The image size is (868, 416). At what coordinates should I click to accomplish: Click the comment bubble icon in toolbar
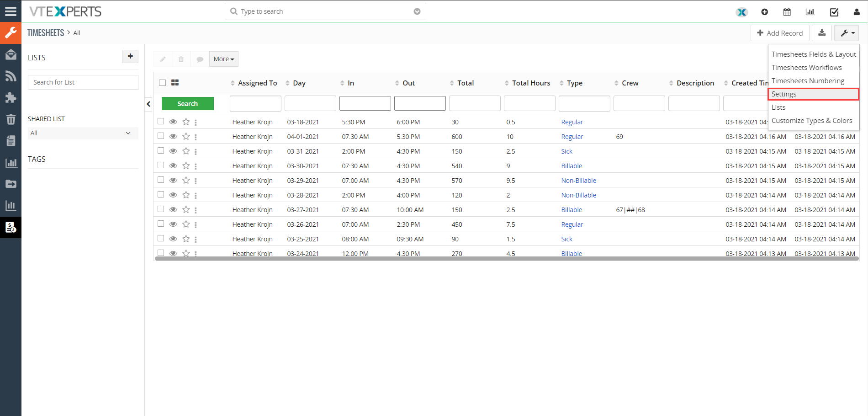coord(200,59)
